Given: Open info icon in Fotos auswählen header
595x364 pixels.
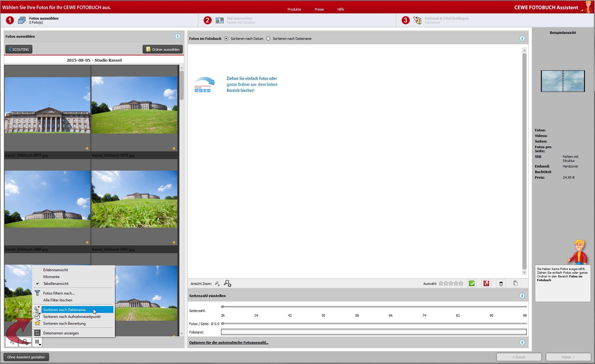Looking at the screenshot, I should [x=177, y=36].
